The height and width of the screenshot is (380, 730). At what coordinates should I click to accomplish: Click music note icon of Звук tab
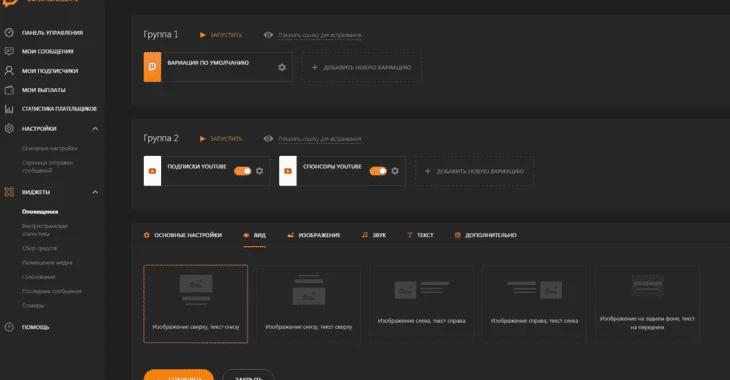[x=365, y=235]
